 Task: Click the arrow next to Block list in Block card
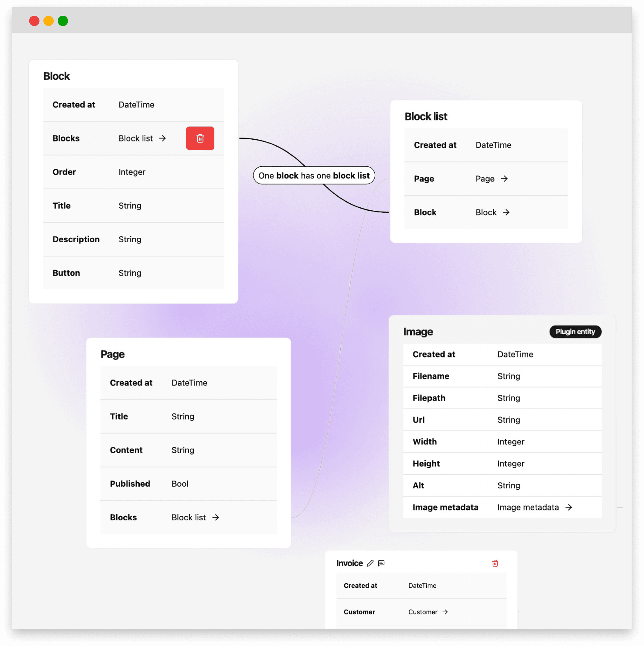(x=162, y=138)
